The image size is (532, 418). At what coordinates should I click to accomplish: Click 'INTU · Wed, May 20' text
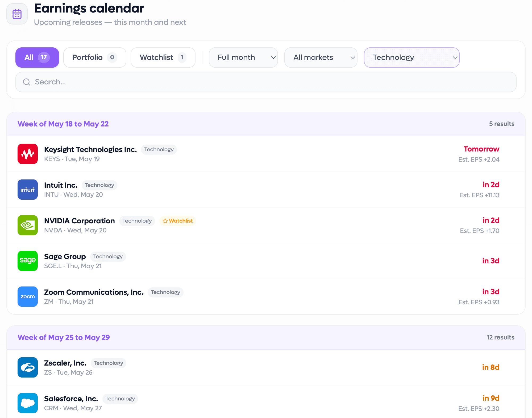click(73, 195)
